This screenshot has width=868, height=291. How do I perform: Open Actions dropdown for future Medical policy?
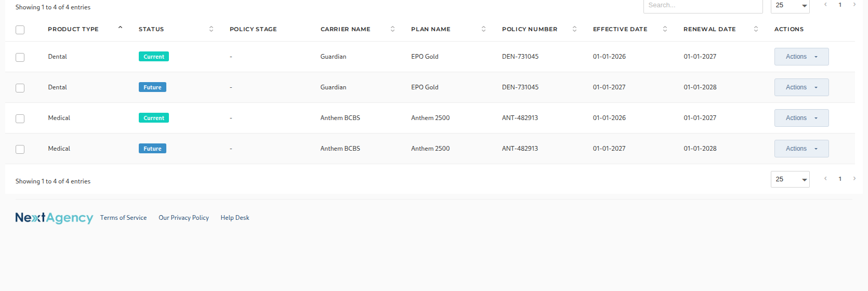tap(801, 149)
